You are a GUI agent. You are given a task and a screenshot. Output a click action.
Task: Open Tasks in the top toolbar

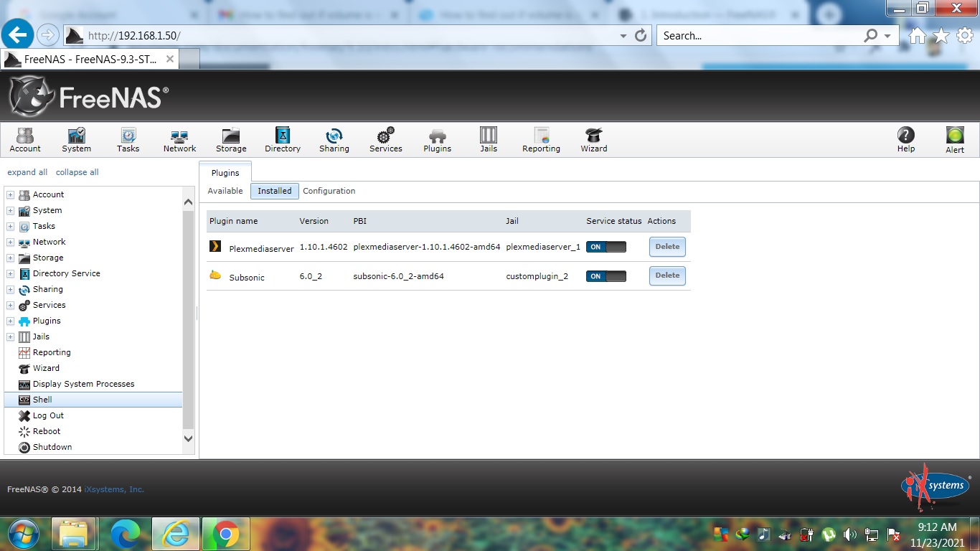pyautogui.click(x=128, y=140)
